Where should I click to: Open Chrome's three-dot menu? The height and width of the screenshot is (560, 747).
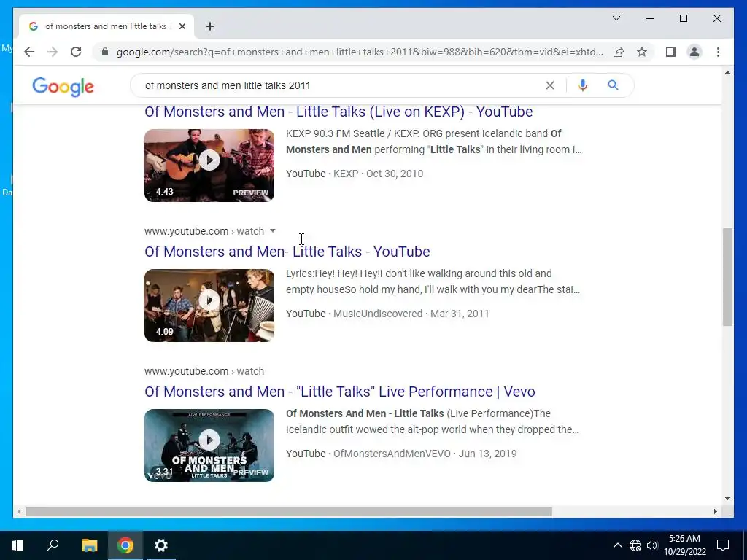pyautogui.click(x=718, y=52)
